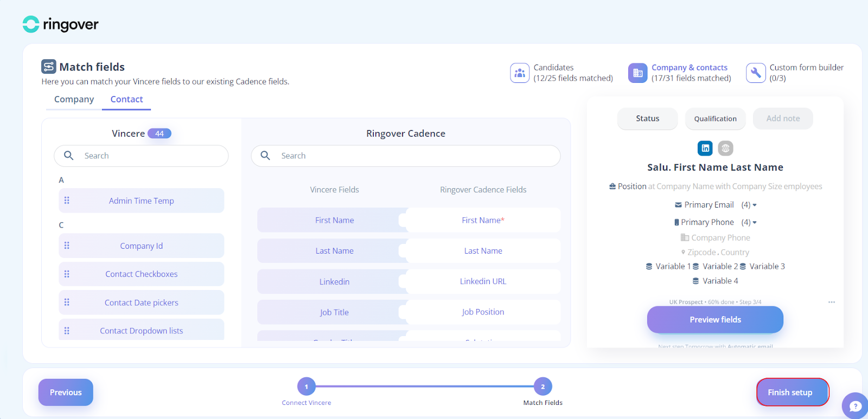Click the Qualification button
868x419 pixels.
pyautogui.click(x=715, y=118)
